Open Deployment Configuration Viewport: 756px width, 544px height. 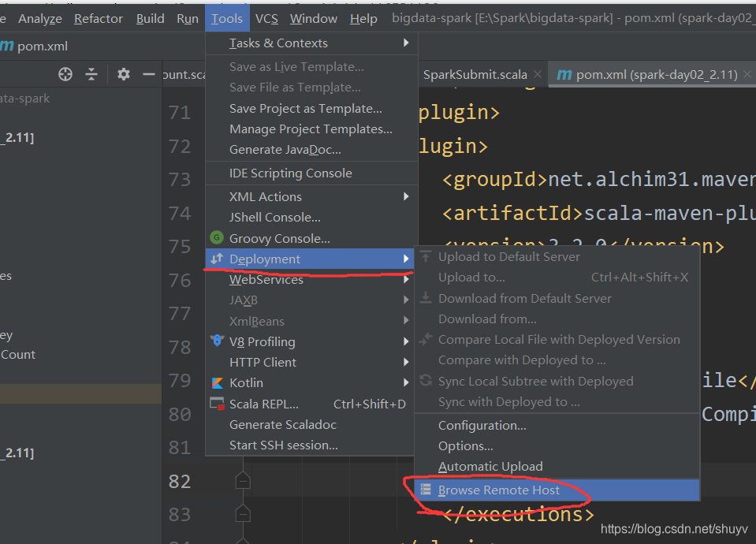click(557, 426)
